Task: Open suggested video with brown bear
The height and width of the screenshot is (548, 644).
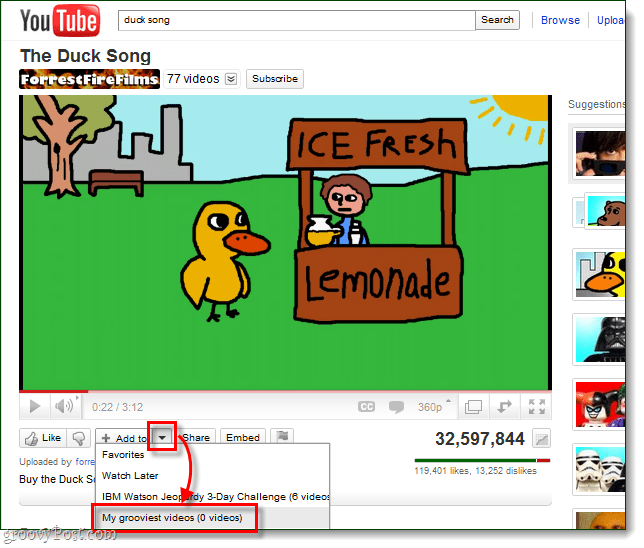Action: (606, 211)
